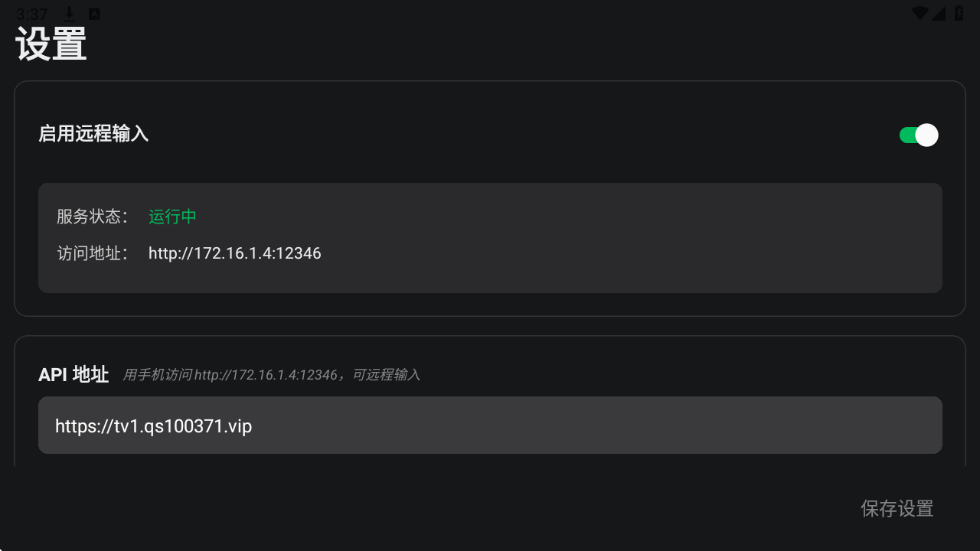Screen dimensions: 980x551
Task: Tap the Wi-Fi status icon
Action: tap(920, 14)
